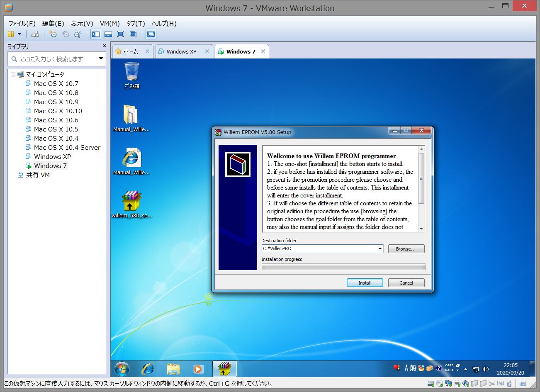
Task: Show hidden system tray icons arrow
Action: [x=465, y=369]
